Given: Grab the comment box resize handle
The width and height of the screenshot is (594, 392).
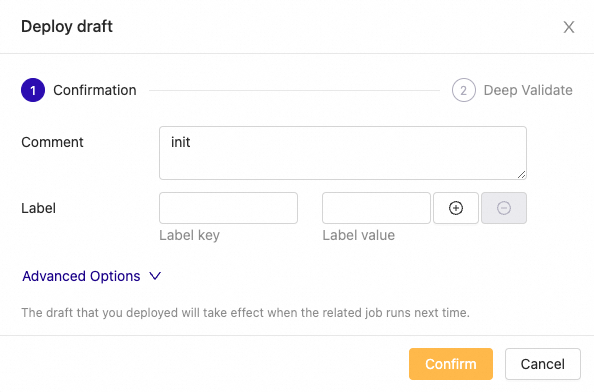Looking at the screenshot, I should tap(522, 175).
